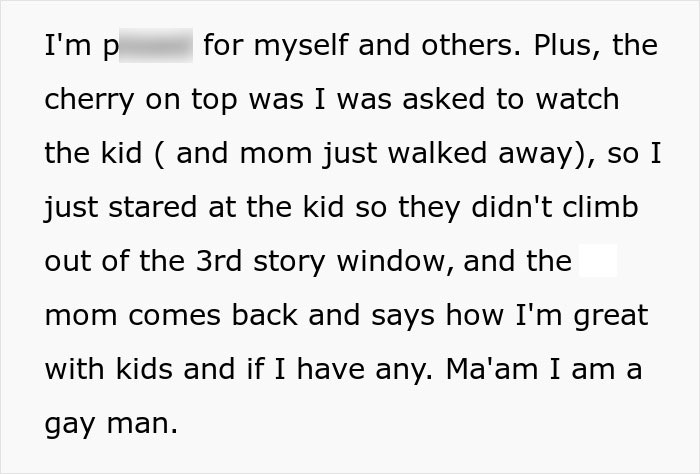Click the word "watch"
700x474 pixels.
pyautogui.click(x=580, y=100)
